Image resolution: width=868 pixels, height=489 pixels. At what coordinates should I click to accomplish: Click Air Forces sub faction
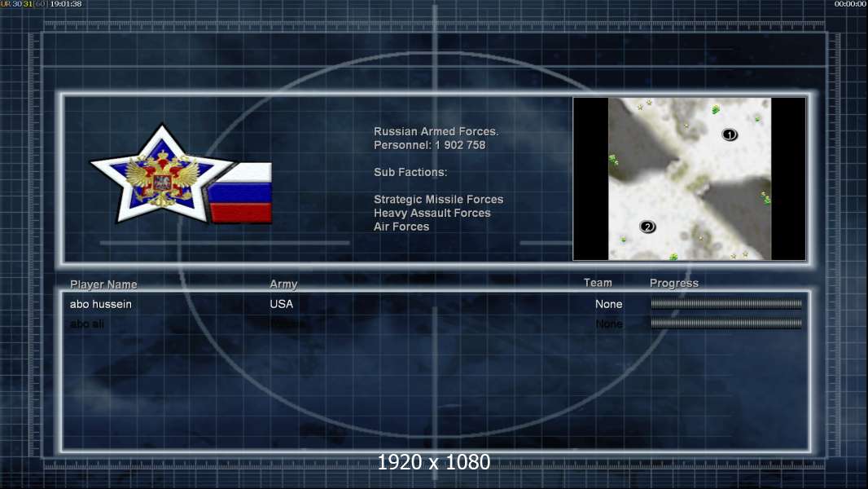(401, 227)
